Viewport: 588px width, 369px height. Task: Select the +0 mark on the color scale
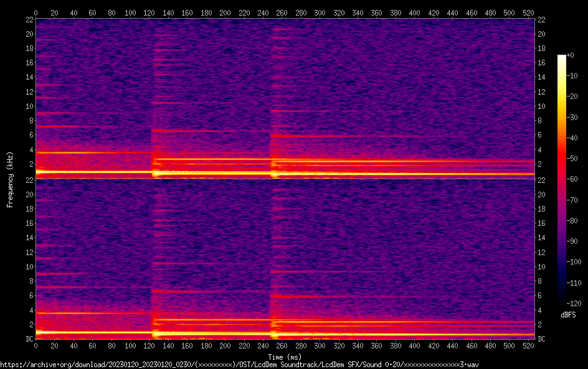coord(571,55)
